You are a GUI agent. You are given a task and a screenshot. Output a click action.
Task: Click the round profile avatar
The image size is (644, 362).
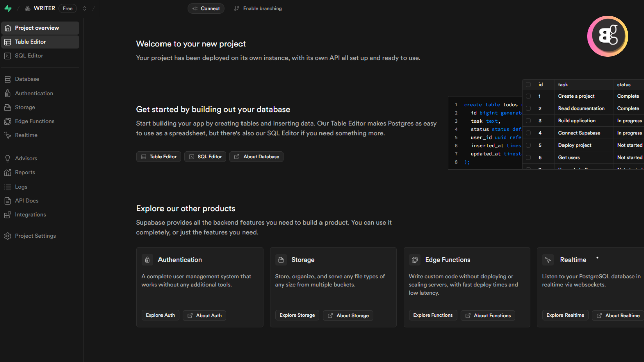(608, 36)
